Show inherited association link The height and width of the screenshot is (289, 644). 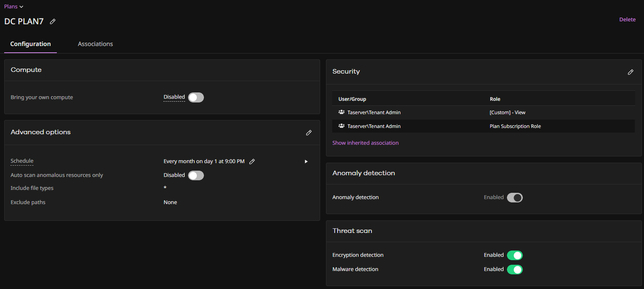click(x=365, y=143)
